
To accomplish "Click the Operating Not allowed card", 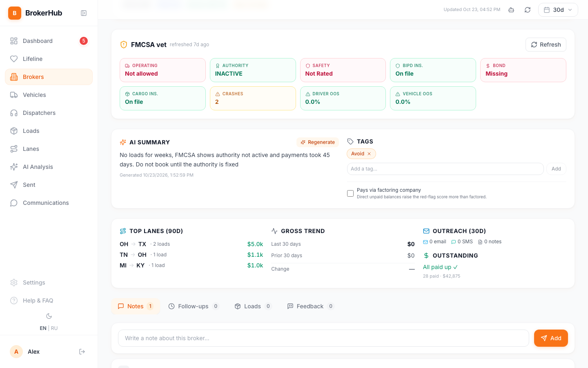I will pyautogui.click(x=163, y=70).
